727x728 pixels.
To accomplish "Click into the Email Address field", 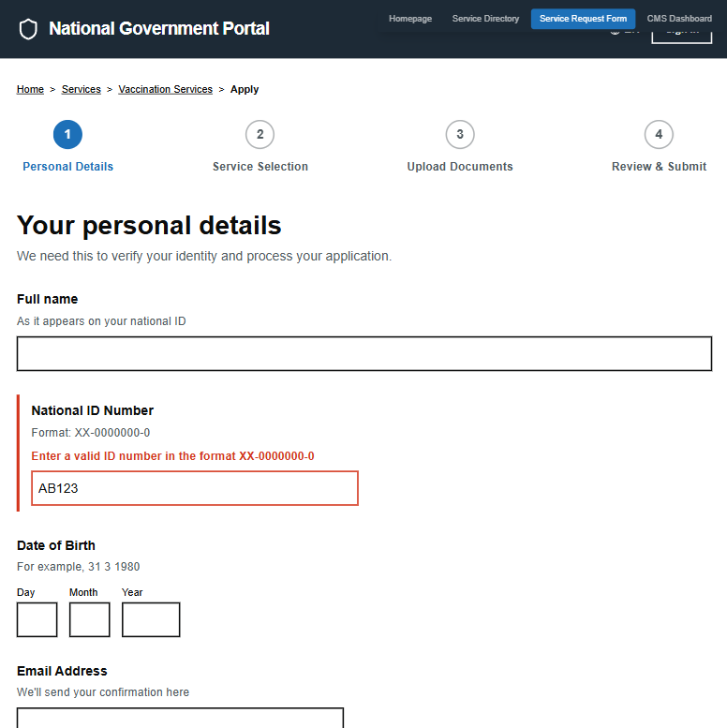I will [x=180, y=718].
